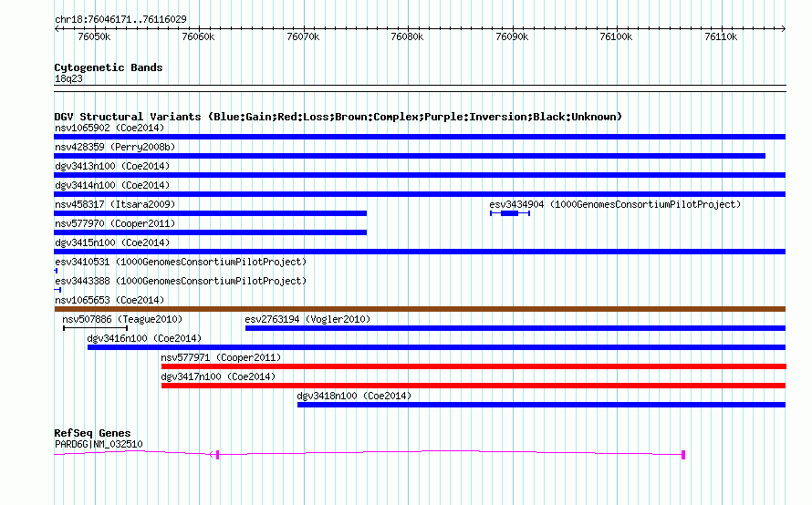Click the dgv3413n100 (Coe2014) label

pos(112,166)
